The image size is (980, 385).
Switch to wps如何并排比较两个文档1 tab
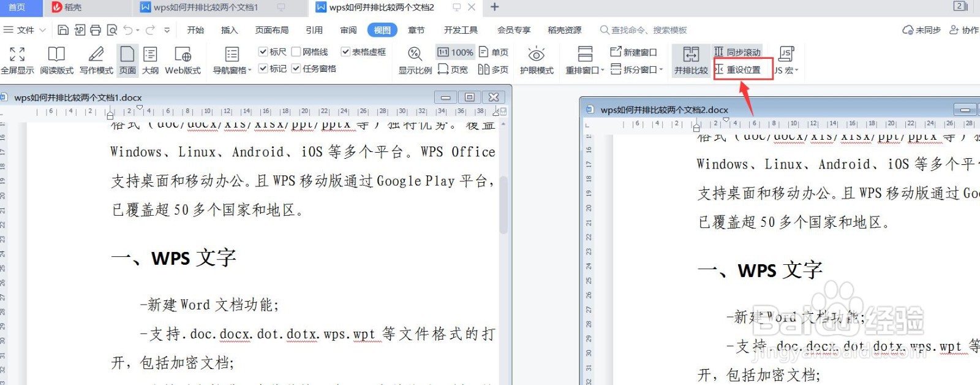tap(200, 7)
